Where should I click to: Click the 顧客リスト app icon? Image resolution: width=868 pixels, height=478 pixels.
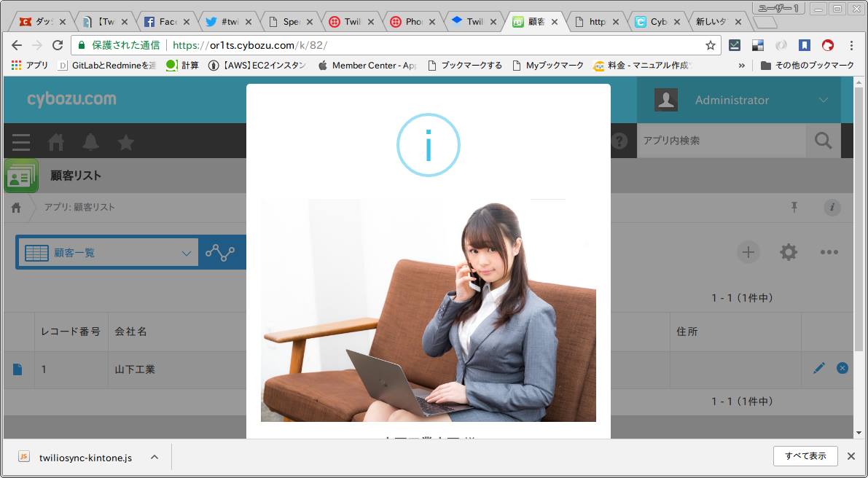click(21, 176)
